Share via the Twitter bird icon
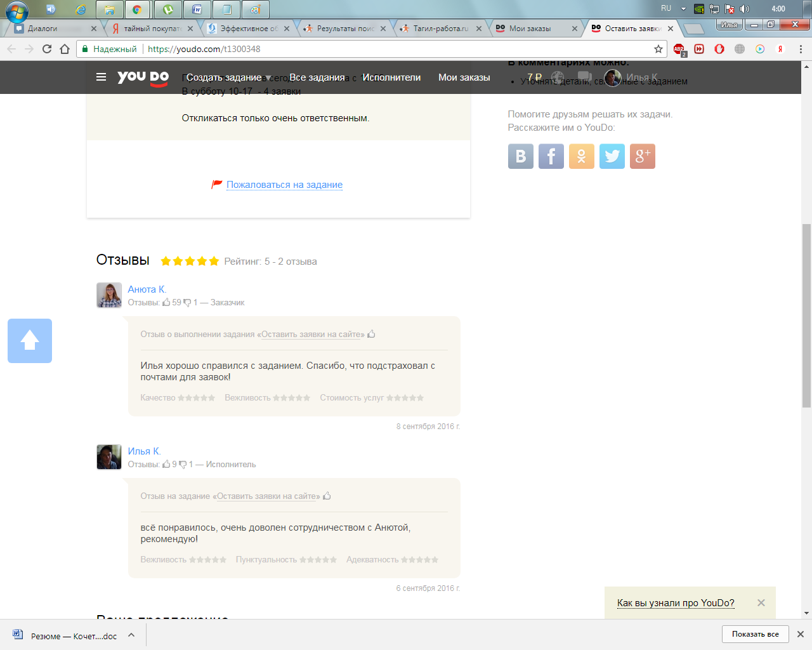This screenshot has height=650, width=812. click(x=612, y=156)
